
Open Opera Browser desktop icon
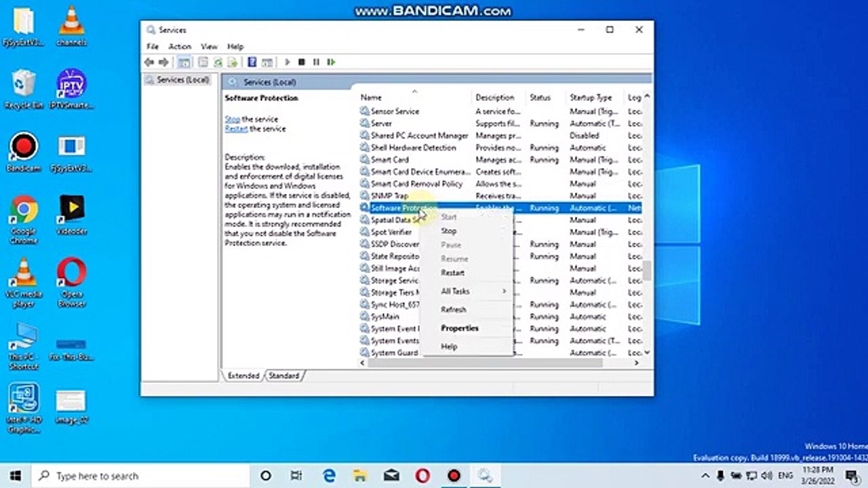[71, 283]
